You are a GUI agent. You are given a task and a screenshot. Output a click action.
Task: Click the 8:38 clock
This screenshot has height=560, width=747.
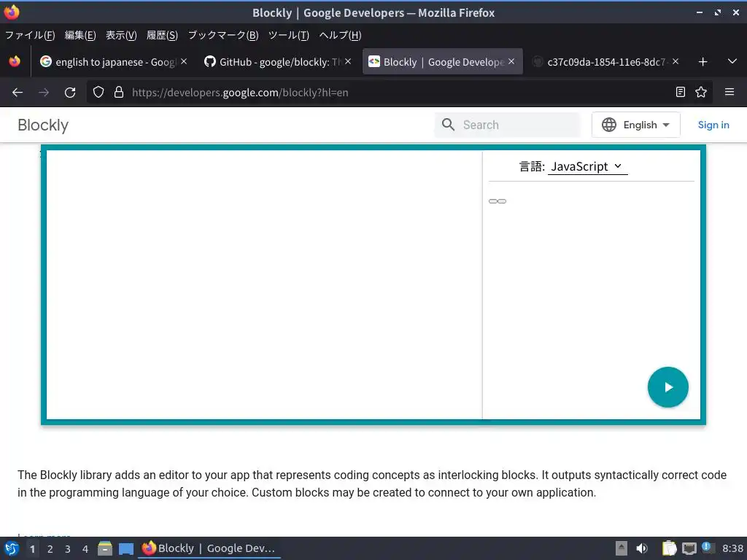(x=732, y=548)
